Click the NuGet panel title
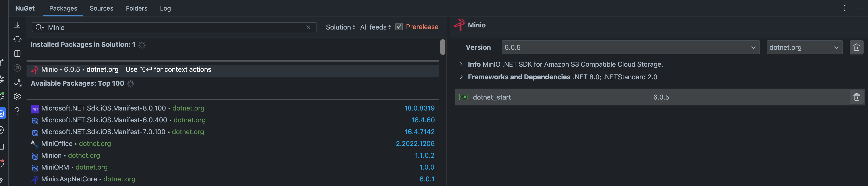 (25, 8)
